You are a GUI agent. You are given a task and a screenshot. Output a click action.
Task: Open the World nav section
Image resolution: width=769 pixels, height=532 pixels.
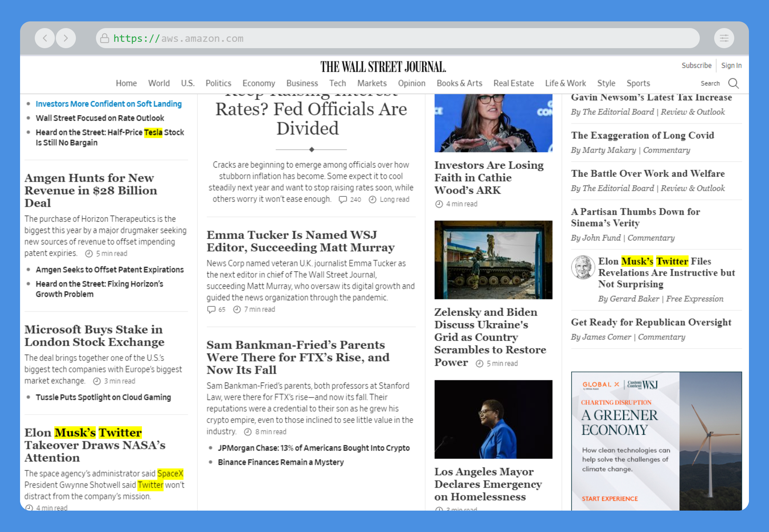(159, 83)
